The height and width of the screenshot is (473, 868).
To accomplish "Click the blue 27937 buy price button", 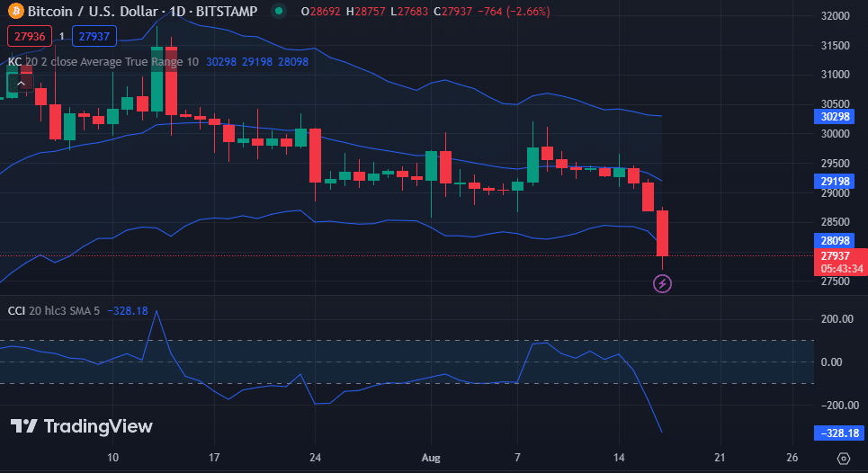I will click(94, 37).
